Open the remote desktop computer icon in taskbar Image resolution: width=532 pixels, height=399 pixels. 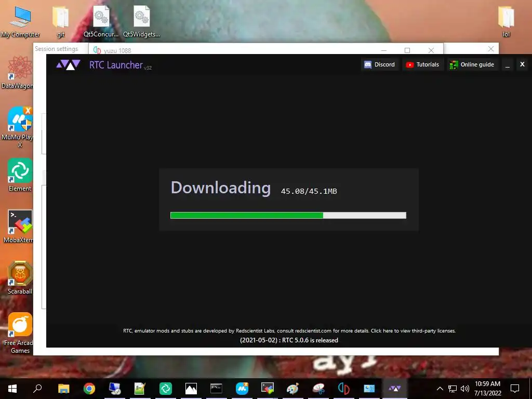[x=115, y=389]
